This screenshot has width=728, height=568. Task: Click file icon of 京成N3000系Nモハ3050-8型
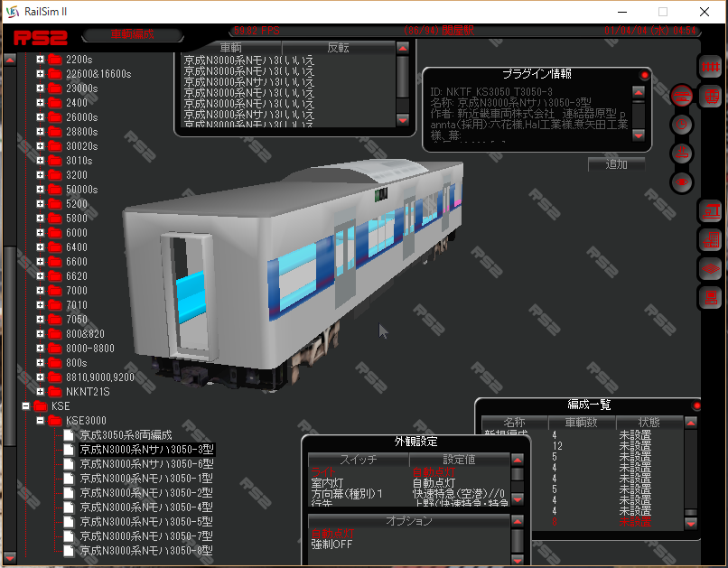(69, 550)
